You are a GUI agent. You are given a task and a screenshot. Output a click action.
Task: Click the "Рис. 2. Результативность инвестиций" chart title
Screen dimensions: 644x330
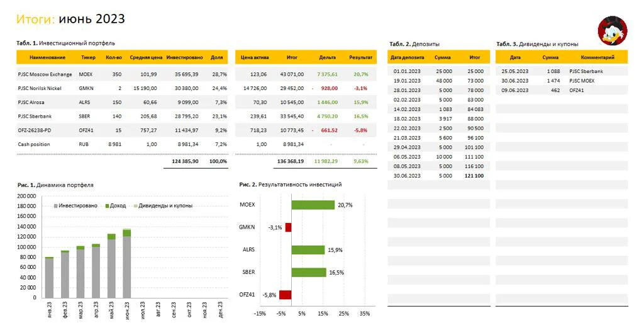pos(291,185)
